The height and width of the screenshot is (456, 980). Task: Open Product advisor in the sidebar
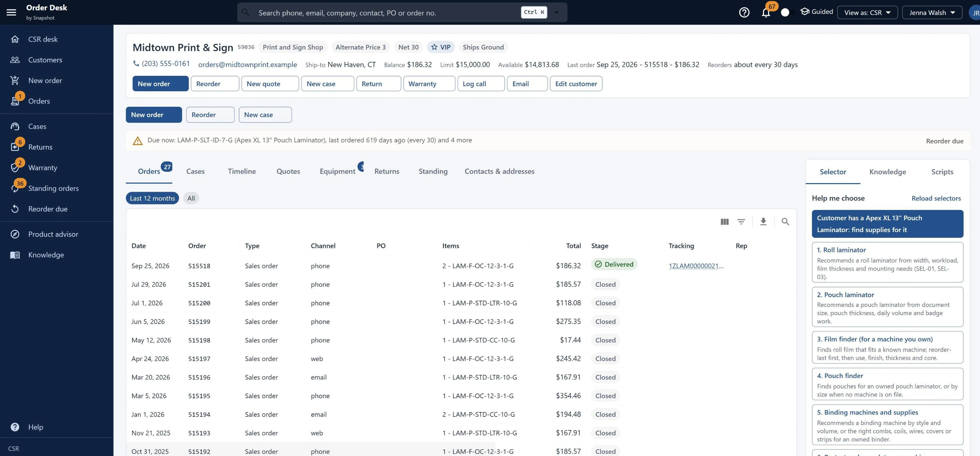[57, 234]
